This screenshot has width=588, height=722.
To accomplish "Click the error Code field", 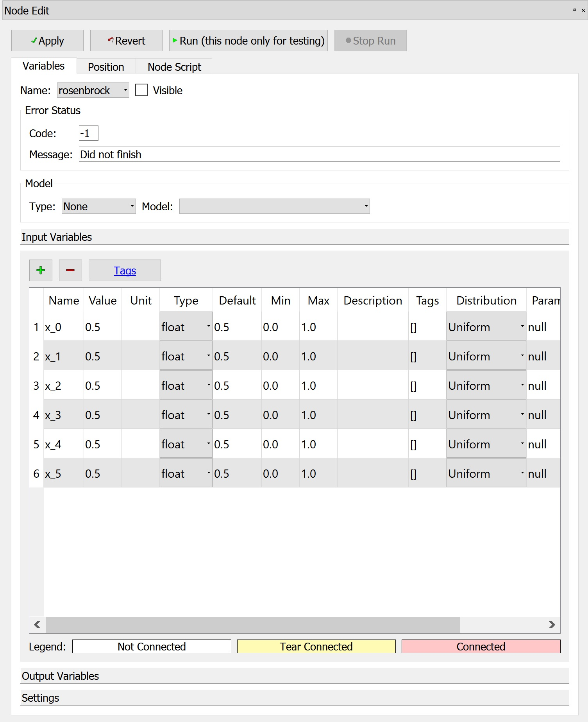I will coord(88,133).
